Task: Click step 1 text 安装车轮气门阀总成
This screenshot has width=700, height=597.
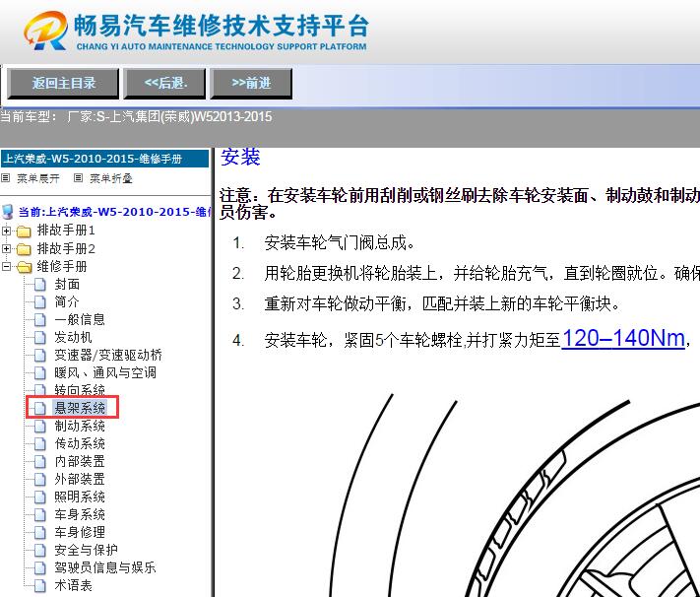Action: point(339,243)
